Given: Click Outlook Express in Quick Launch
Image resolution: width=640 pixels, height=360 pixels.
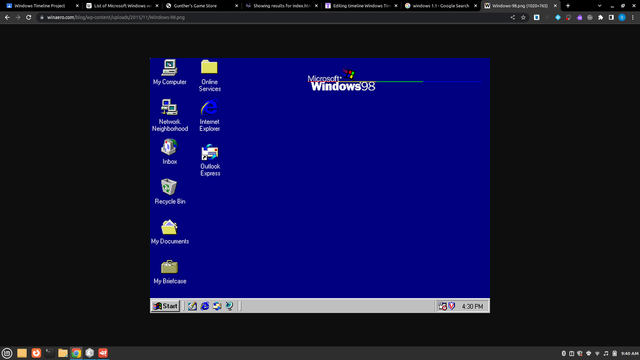Looking at the screenshot, I should [217, 306].
